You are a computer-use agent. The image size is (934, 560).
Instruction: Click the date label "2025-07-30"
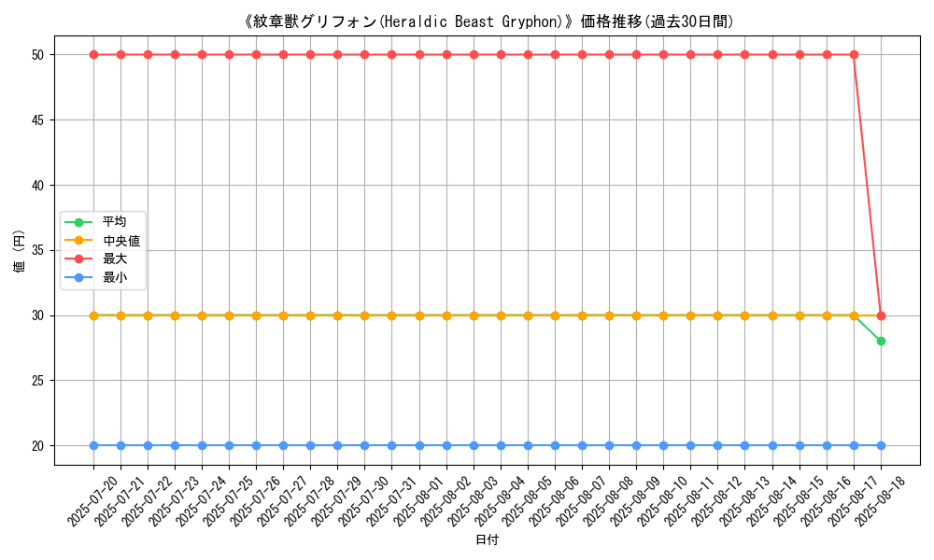362,502
